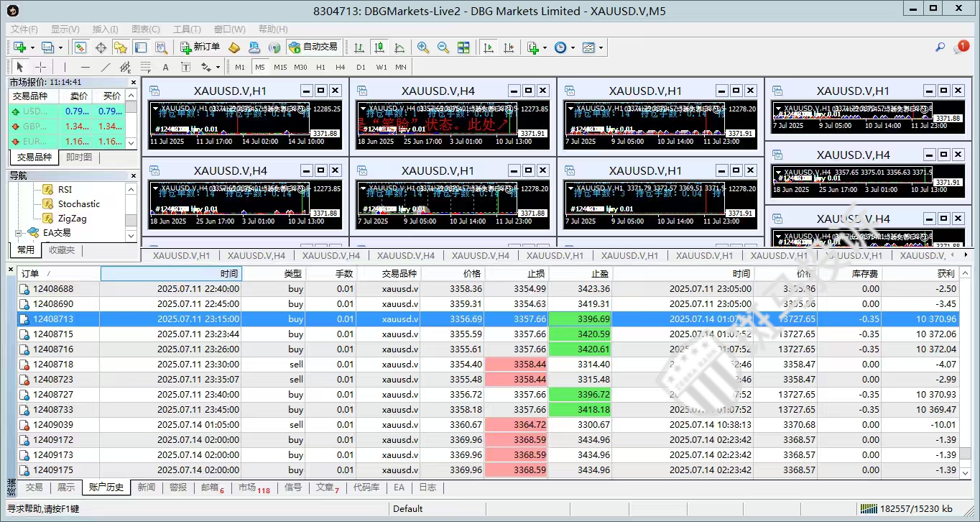This screenshot has height=522, width=980.
Task: Switch to the 即时图 tab
Action: tap(79, 157)
